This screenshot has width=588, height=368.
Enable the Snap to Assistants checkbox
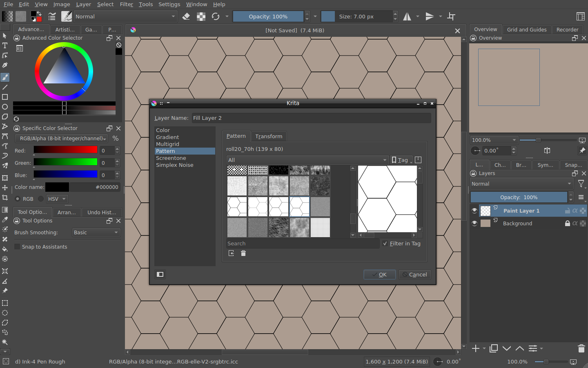[17, 247]
